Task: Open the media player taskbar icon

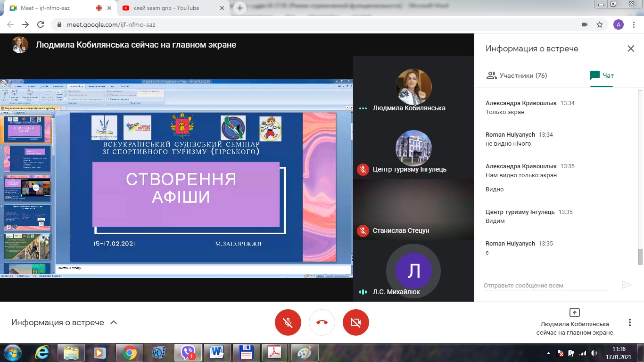Action: (99, 353)
